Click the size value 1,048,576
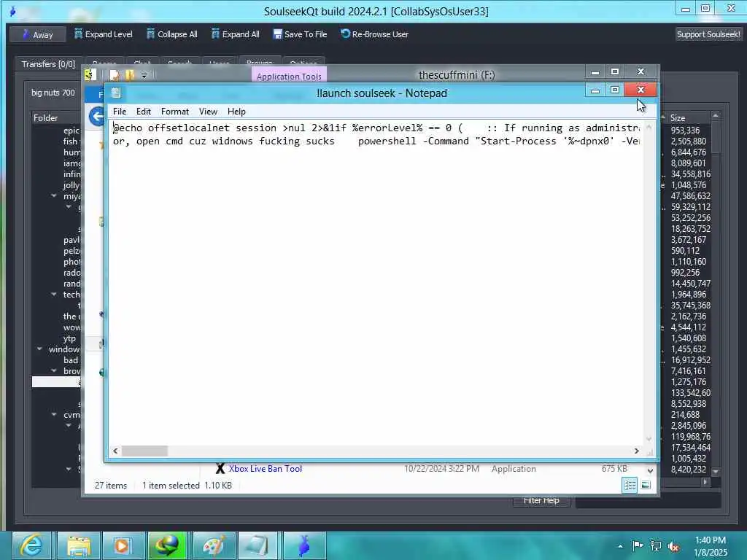The height and width of the screenshot is (560, 747). click(x=689, y=185)
